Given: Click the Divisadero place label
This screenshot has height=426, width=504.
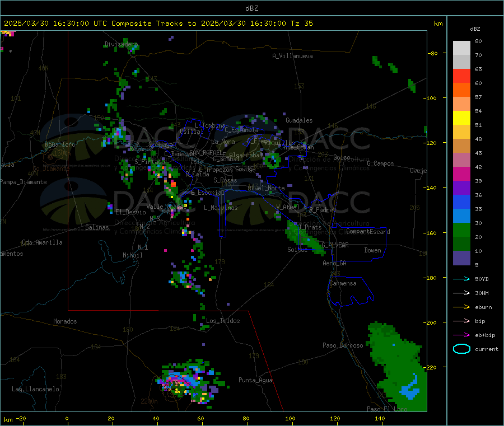Looking at the screenshot, I should pyautogui.click(x=121, y=44).
